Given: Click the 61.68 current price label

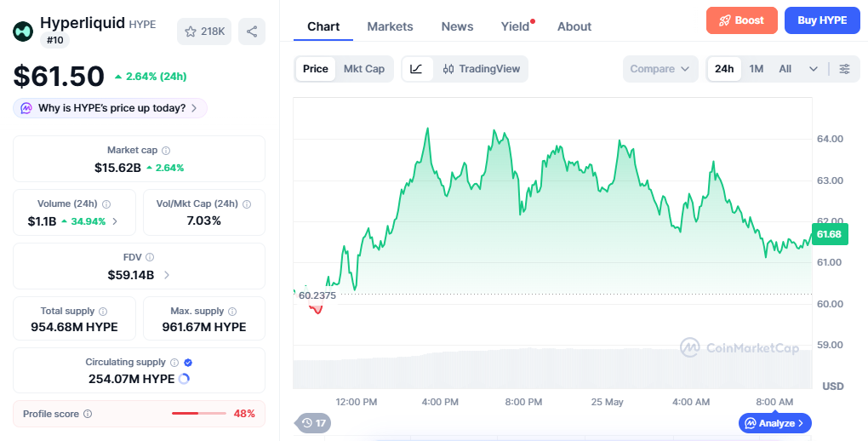Looking at the screenshot, I should click(x=829, y=234).
